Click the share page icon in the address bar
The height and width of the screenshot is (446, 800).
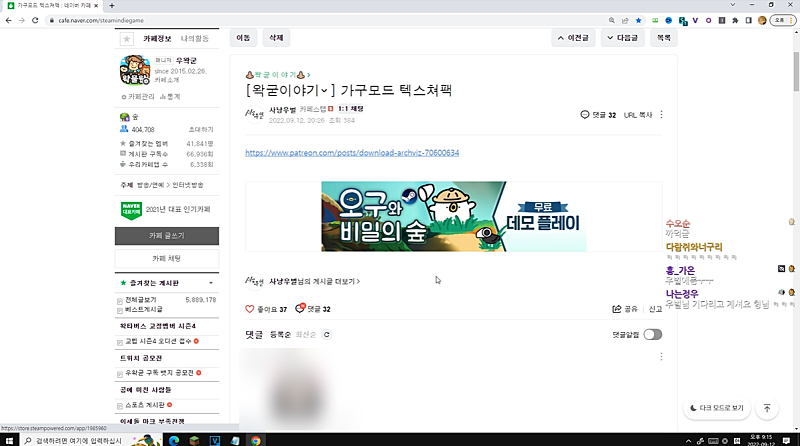point(625,20)
